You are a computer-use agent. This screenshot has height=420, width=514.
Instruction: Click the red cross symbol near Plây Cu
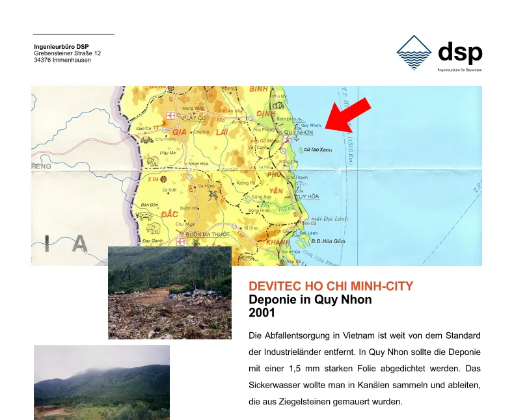[x=170, y=115]
